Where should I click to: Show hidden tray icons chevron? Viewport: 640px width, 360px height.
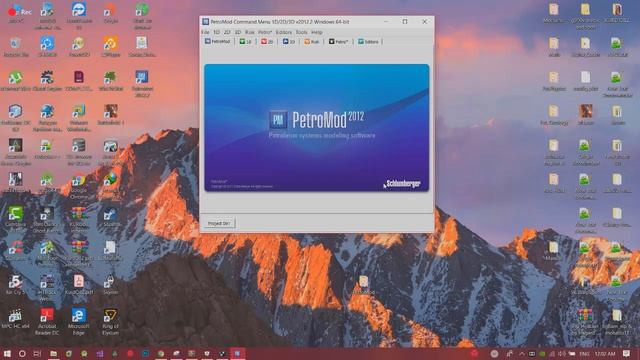pyautogui.click(x=522, y=353)
